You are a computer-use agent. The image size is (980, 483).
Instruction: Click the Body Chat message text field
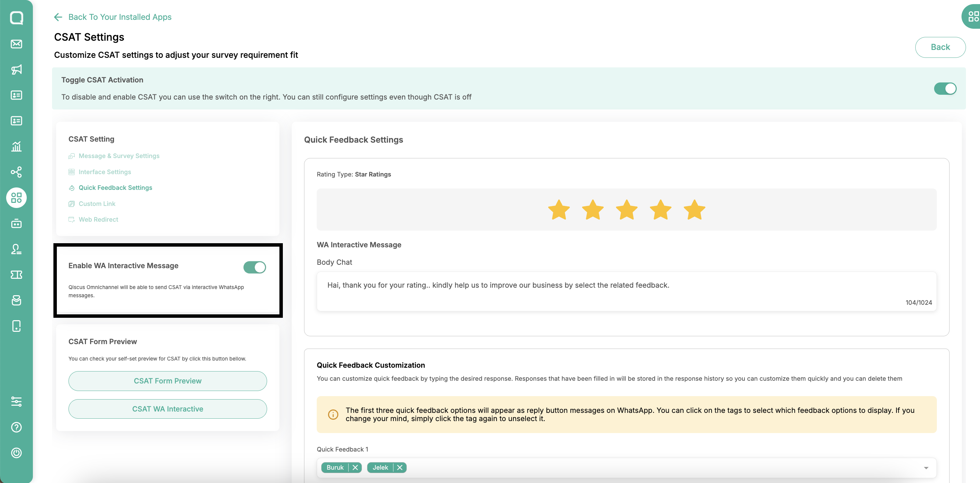(626, 291)
